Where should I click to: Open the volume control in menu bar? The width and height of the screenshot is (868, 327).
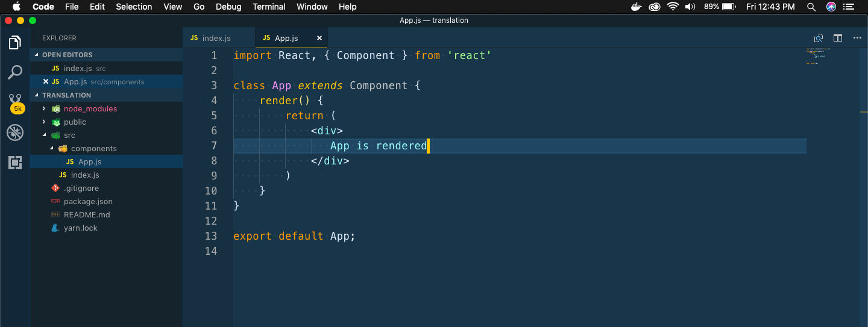[x=691, y=7]
